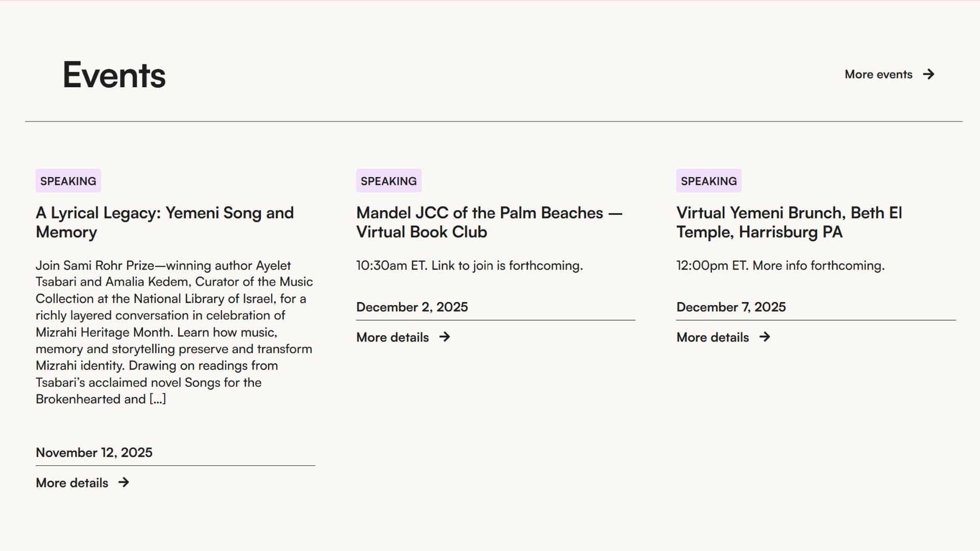Click the Lyrical Legacy event description paragraph
The image size is (980, 551).
point(174,332)
